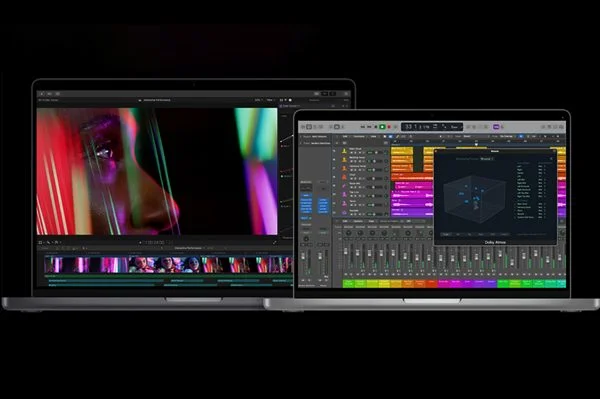Click the share icon at Final Cut's top right
600x399 pixels.
click(346, 94)
